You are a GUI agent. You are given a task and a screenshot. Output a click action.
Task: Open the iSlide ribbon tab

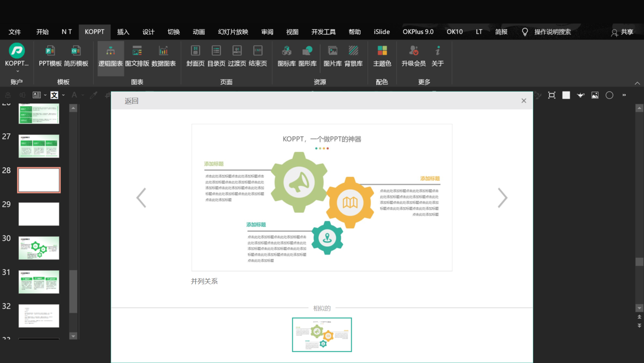(382, 32)
